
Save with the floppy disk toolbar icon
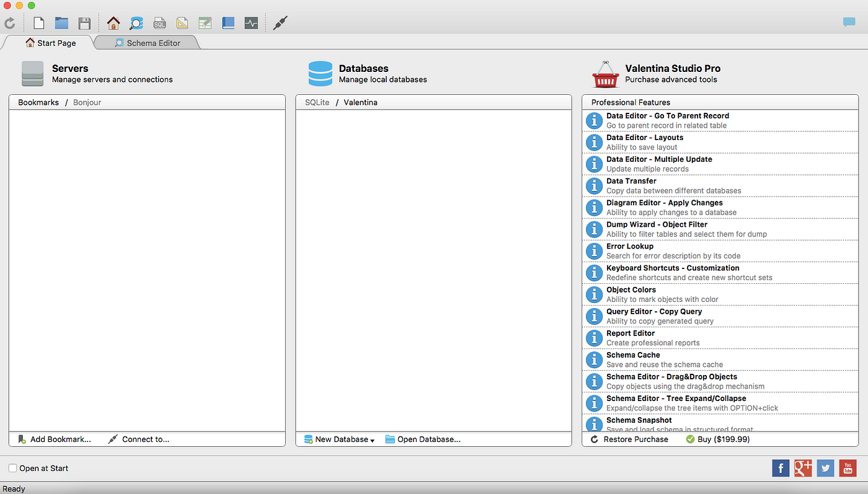[x=84, y=24]
